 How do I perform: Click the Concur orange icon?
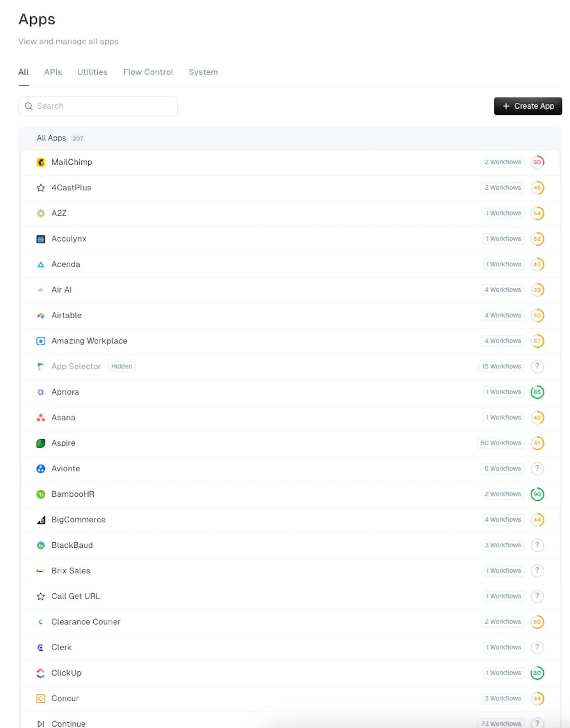point(41,698)
